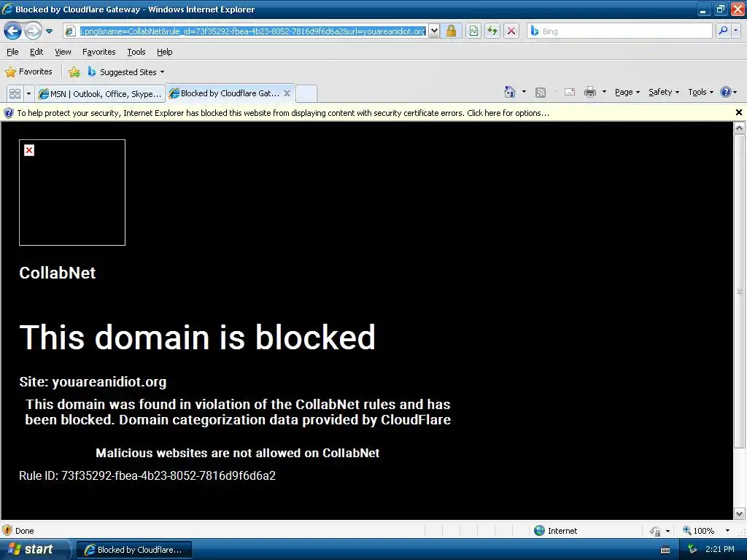The height and width of the screenshot is (560, 747).
Task: Click Malicious websites are not allowed text
Action: 237,453
